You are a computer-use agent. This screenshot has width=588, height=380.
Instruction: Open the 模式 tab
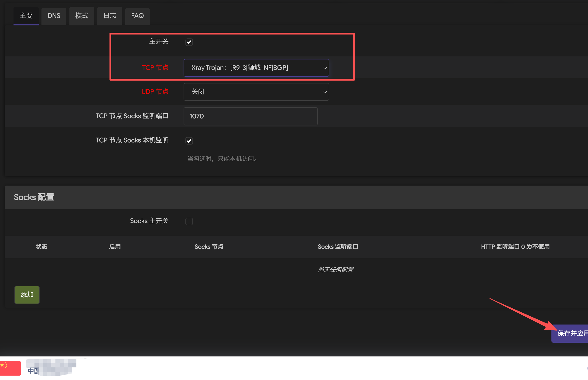click(x=82, y=16)
